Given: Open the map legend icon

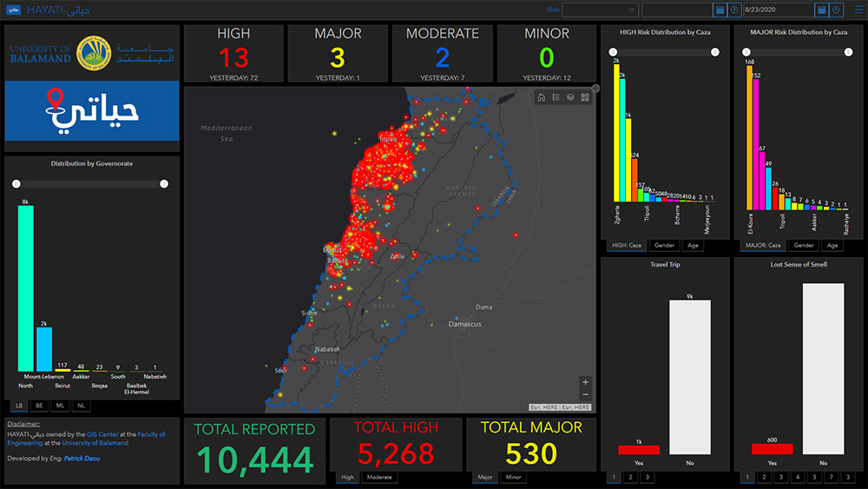Looking at the screenshot, I should coord(556,97).
